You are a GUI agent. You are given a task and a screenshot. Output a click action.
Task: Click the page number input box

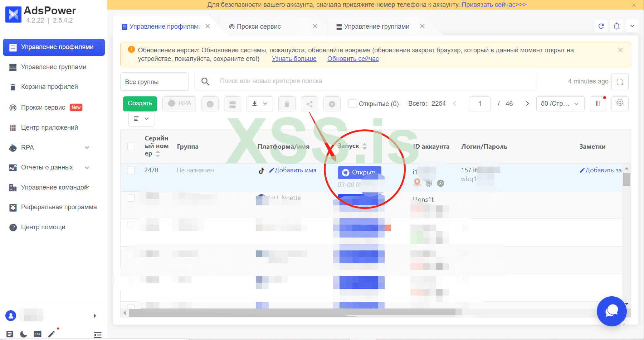(x=480, y=104)
